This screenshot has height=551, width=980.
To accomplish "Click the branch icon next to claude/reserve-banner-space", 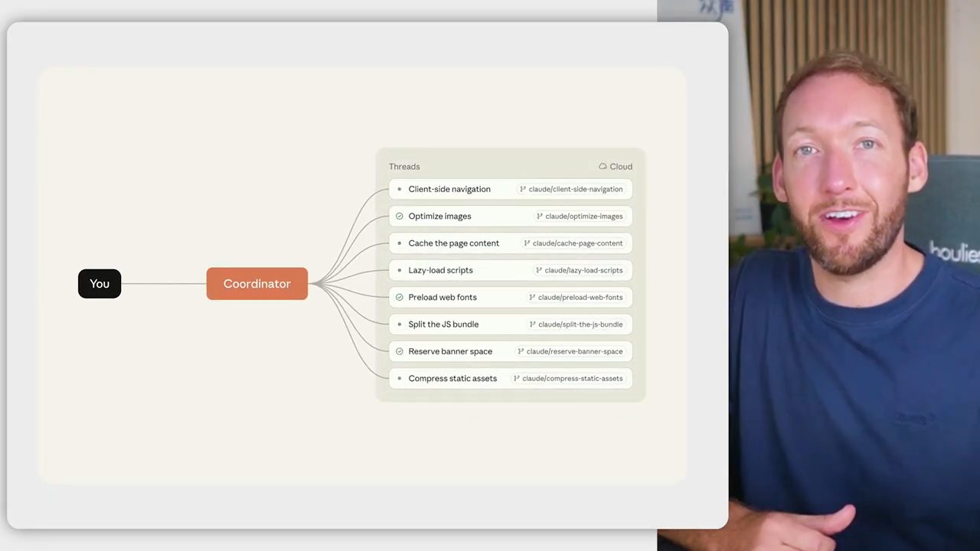I will coord(521,351).
